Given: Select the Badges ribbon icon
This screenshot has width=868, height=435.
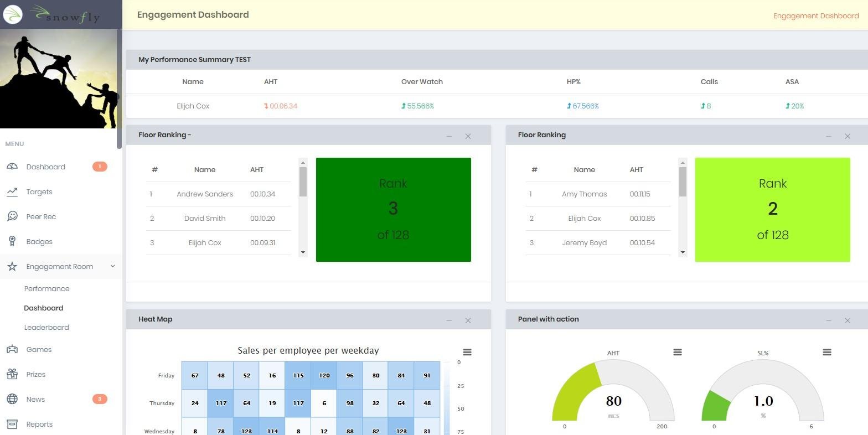Looking at the screenshot, I should tap(12, 241).
